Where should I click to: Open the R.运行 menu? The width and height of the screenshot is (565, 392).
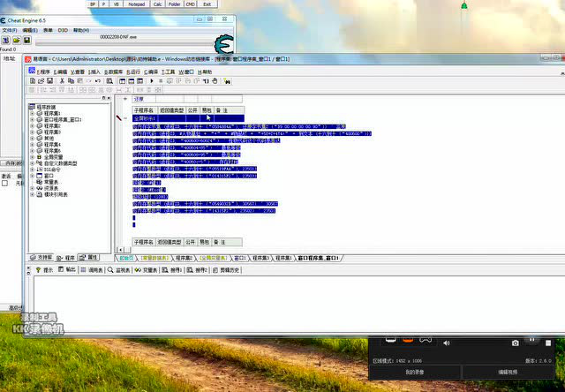click(x=133, y=72)
